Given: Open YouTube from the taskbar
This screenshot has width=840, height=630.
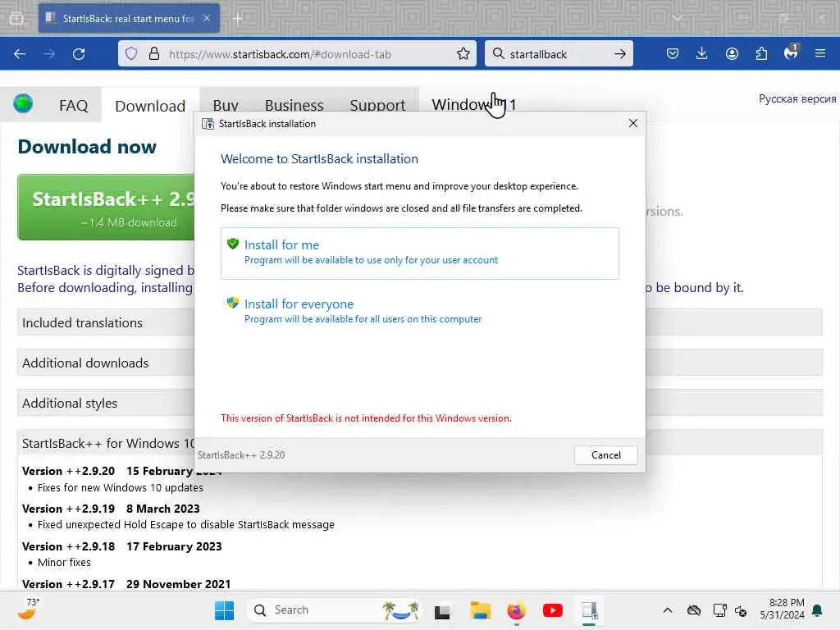Looking at the screenshot, I should pyautogui.click(x=553, y=610).
